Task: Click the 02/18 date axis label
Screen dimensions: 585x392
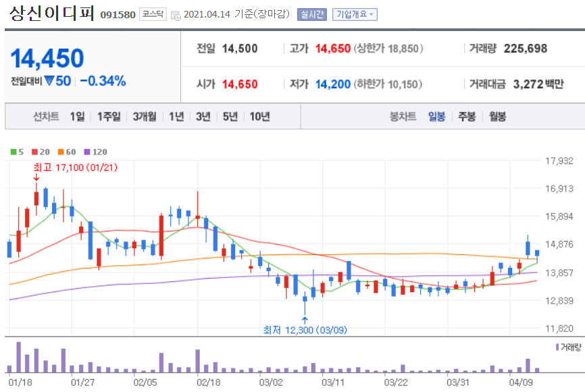Action: point(209,383)
